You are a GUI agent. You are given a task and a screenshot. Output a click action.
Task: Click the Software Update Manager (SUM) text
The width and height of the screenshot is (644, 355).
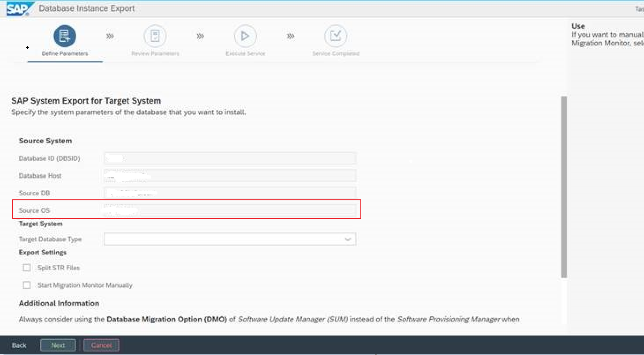293,319
